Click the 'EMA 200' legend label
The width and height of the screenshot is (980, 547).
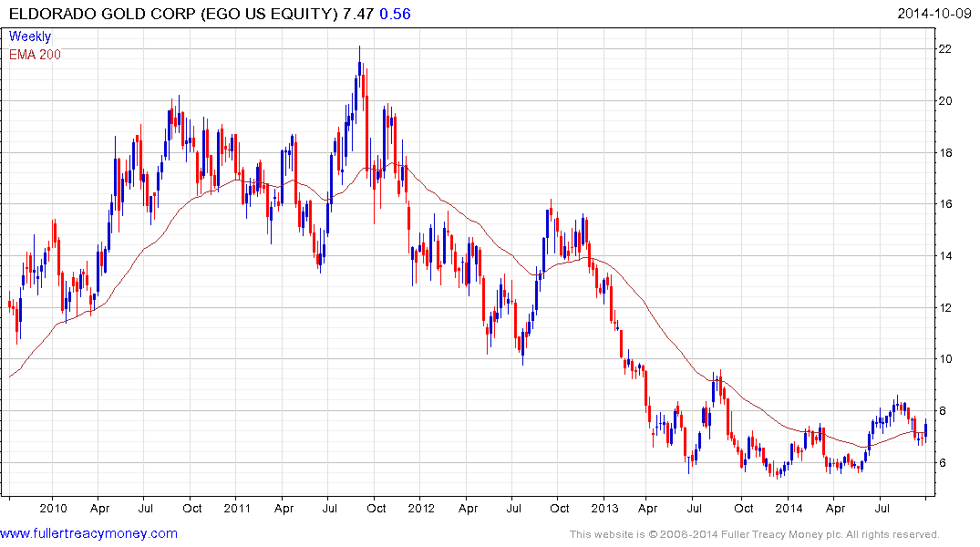[x=35, y=55]
